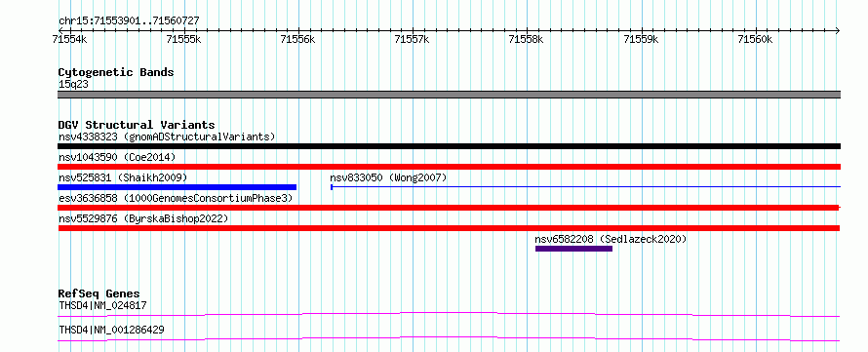Click the black nsv4338323 gnomAD variant bar
868x352 pixels.
pos(449,146)
